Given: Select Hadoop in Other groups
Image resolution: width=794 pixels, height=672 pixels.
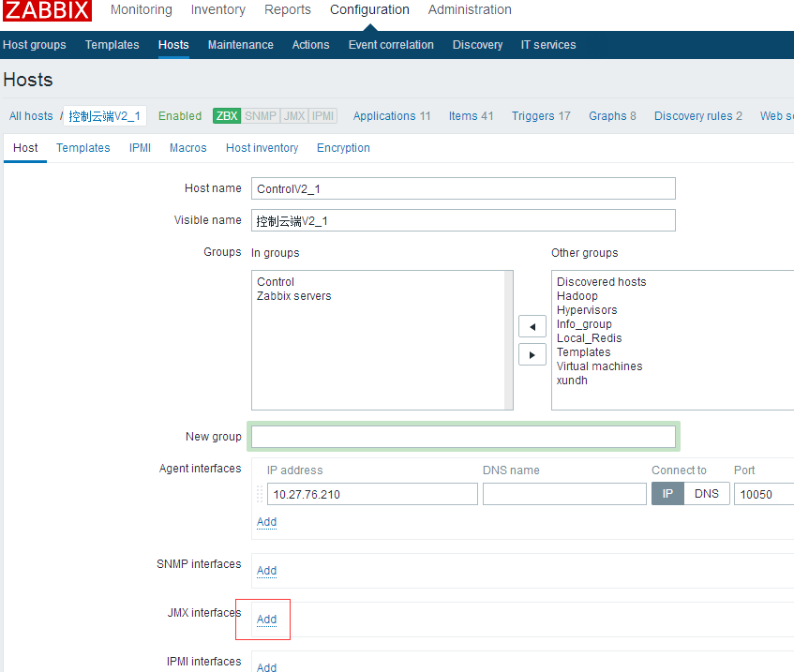Looking at the screenshot, I should [577, 296].
